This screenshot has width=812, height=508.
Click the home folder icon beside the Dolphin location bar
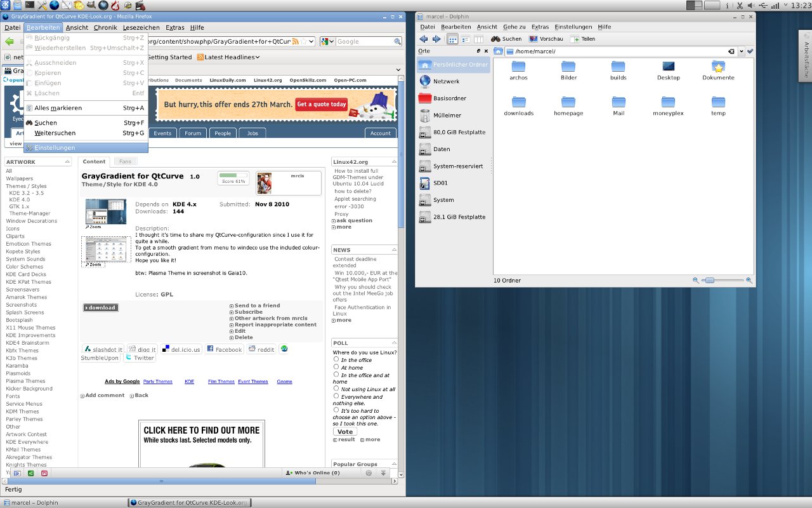tap(499, 51)
